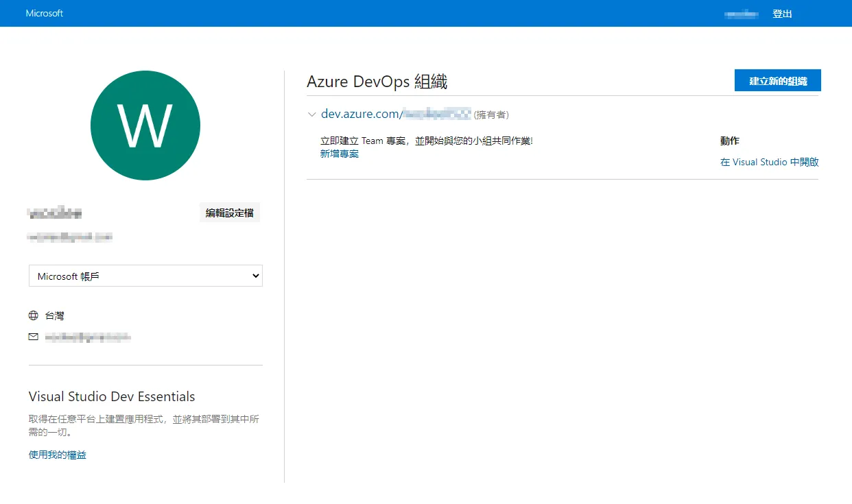This screenshot has width=852, height=504.
Task: Collapse the dev.azure.com organization section
Action: click(312, 114)
